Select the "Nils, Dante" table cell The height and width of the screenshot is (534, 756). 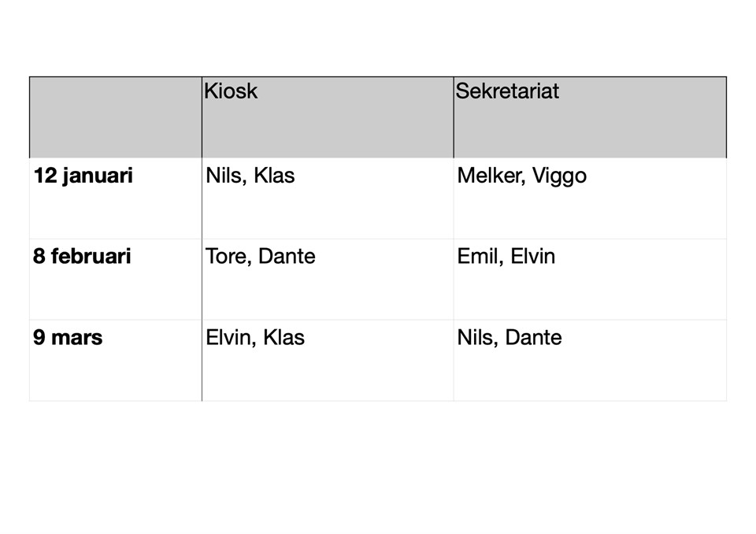(x=509, y=338)
